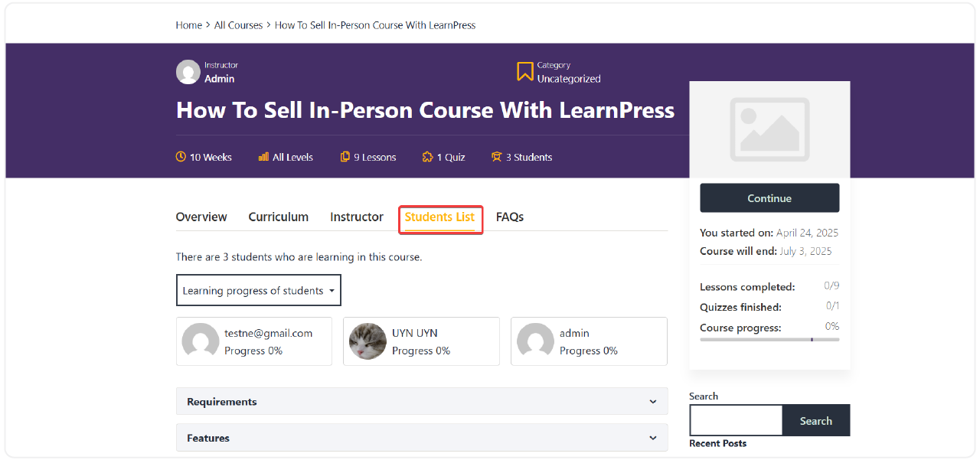Open the Admin instructor avatar
Screen dimensions: 980x460
click(x=188, y=71)
